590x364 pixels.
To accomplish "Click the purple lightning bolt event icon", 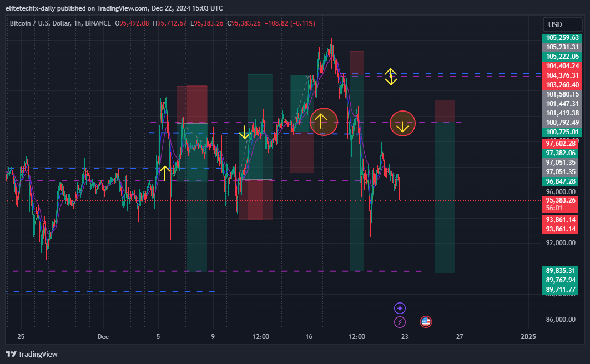I will pos(400,322).
